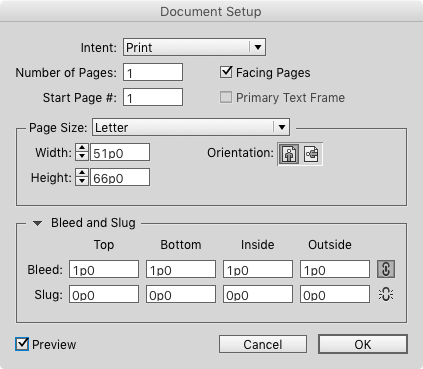The width and height of the screenshot is (423, 369).
Task: Click the Height input field
Action: click(x=120, y=177)
